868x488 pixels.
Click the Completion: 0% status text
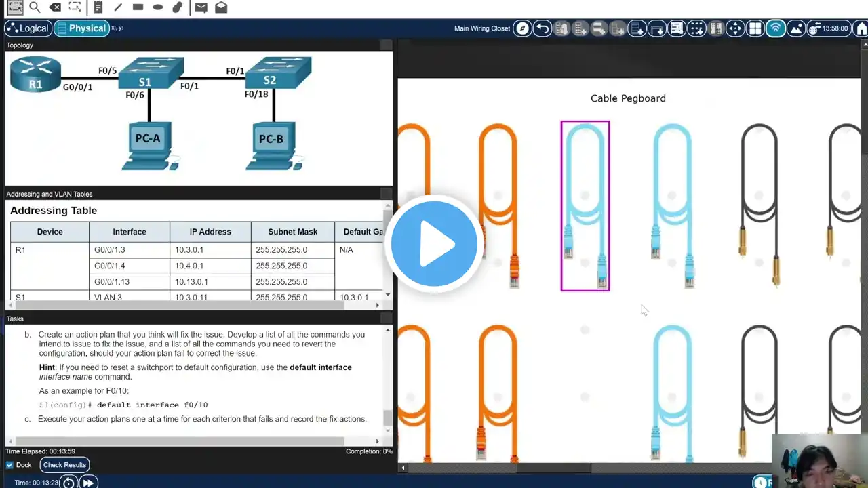click(369, 451)
